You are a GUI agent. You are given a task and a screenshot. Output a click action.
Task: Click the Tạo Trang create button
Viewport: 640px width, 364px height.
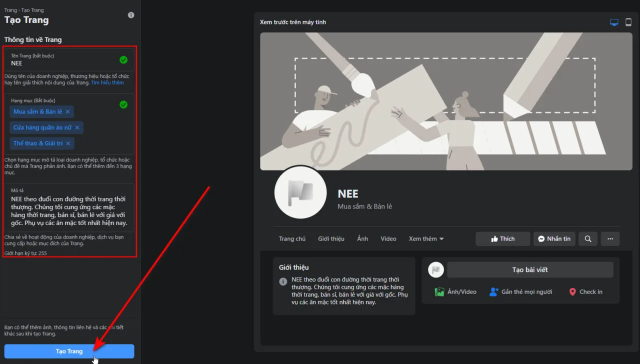point(69,351)
